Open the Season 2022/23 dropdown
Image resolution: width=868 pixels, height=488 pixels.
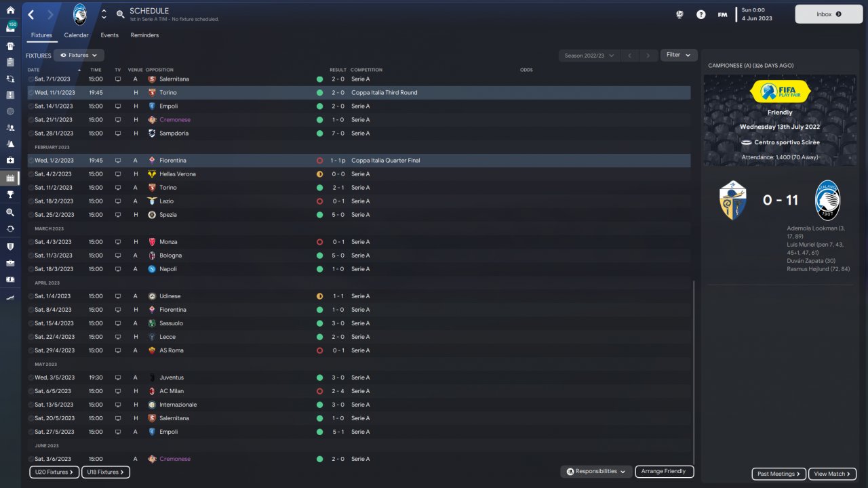[x=589, y=56]
